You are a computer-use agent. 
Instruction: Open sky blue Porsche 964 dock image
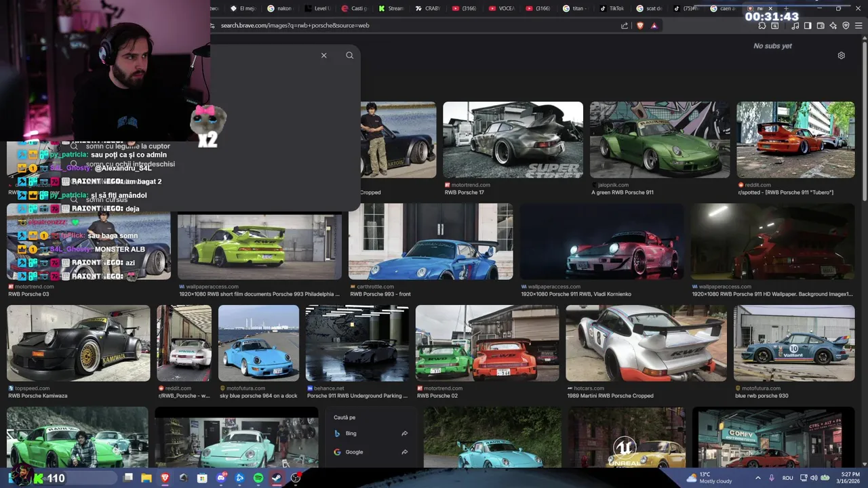click(x=258, y=343)
